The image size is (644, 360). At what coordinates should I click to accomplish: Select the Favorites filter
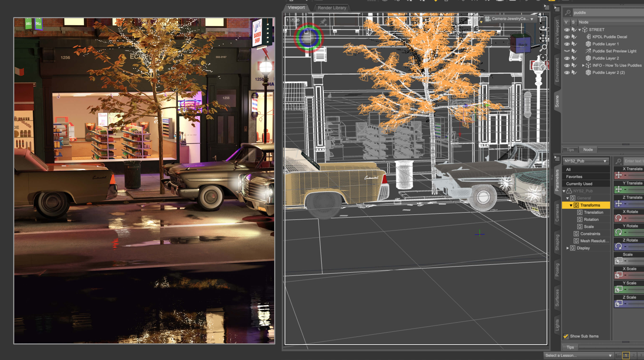coord(586,177)
